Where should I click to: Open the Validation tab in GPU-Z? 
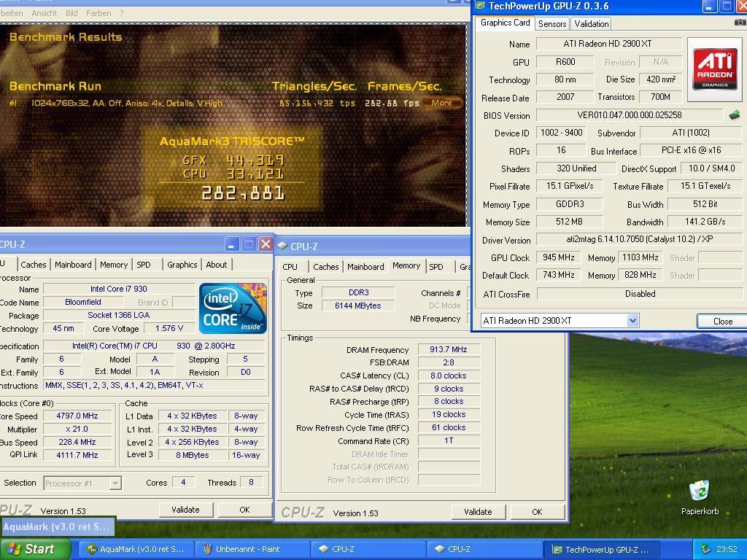(591, 24)
